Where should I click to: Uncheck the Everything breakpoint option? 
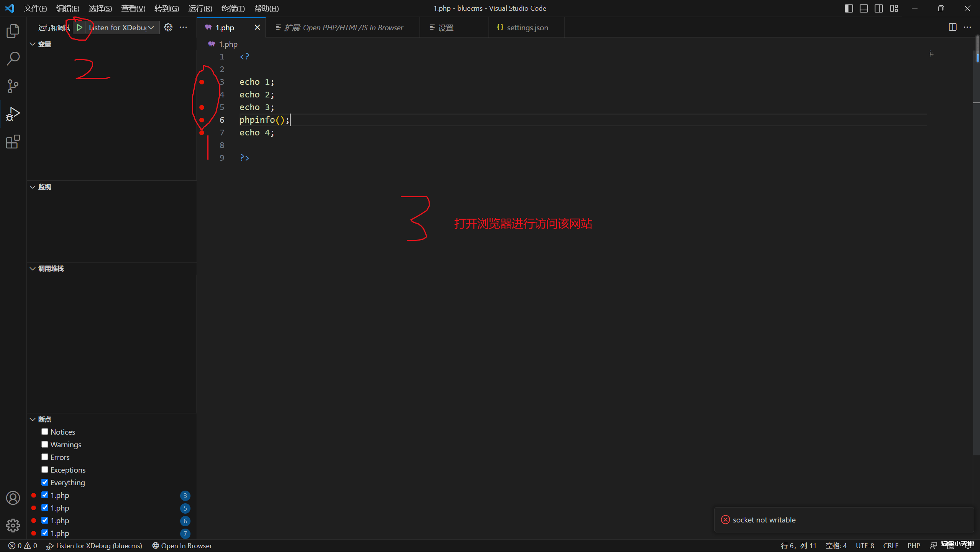point(45,482)
